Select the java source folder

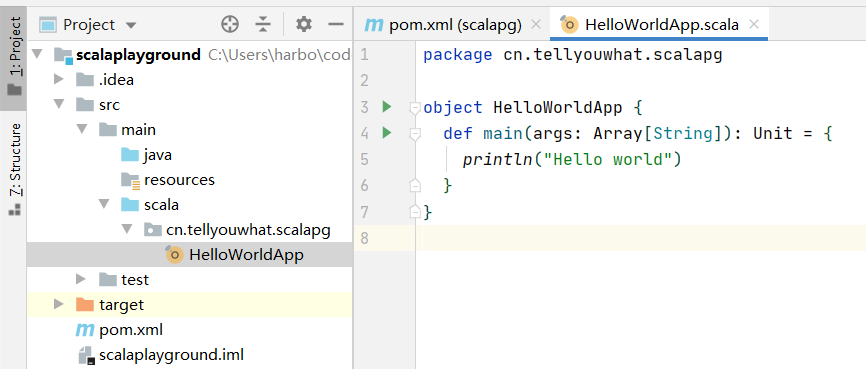click(157, 155)
